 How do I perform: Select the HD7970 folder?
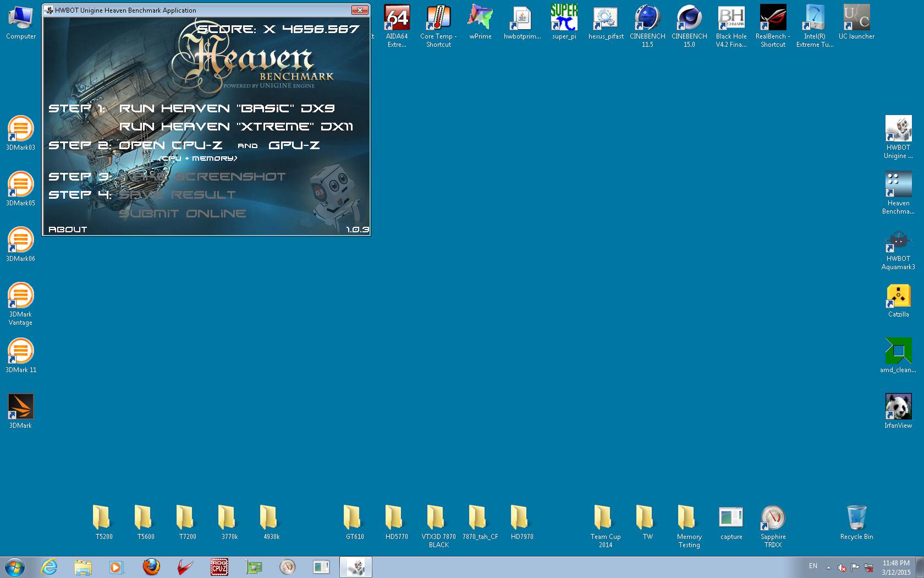522,522
